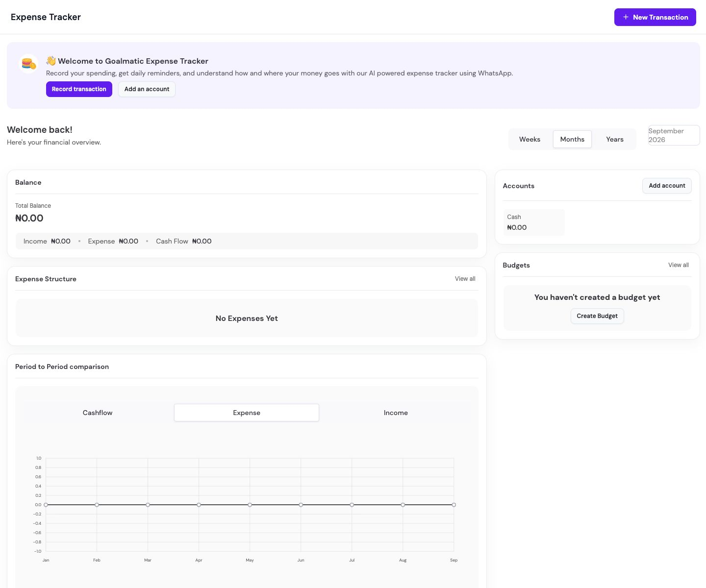Viewport: 706px width, 588px height.
Task: Select the Months period tab
Action: pyautogui.click(x=572, y=139)
